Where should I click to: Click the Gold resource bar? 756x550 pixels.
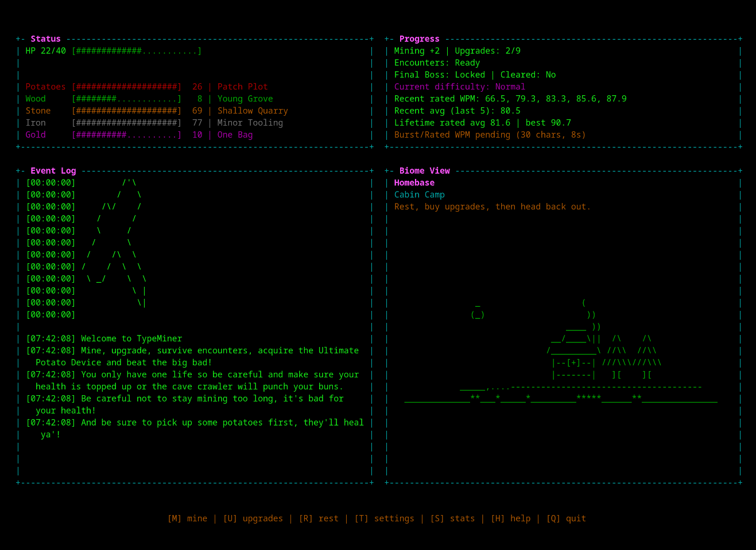click(x=126, y=135)
